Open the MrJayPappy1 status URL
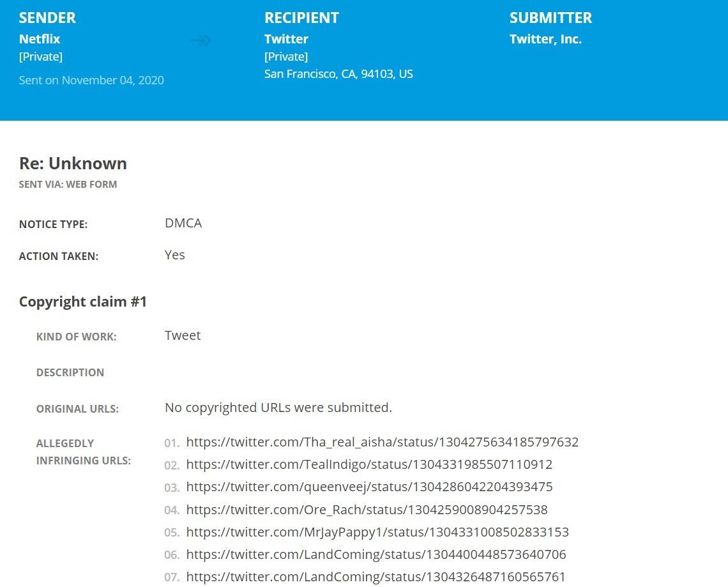 [x=377, y=531]
